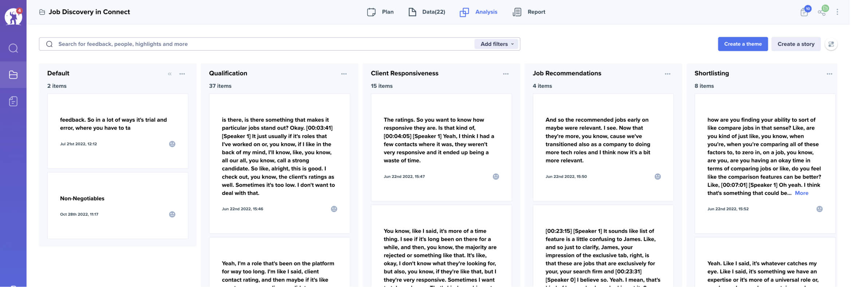Open 'how are you finding your ability' card
Screen dimensions: 868x287
coord(765,164)
